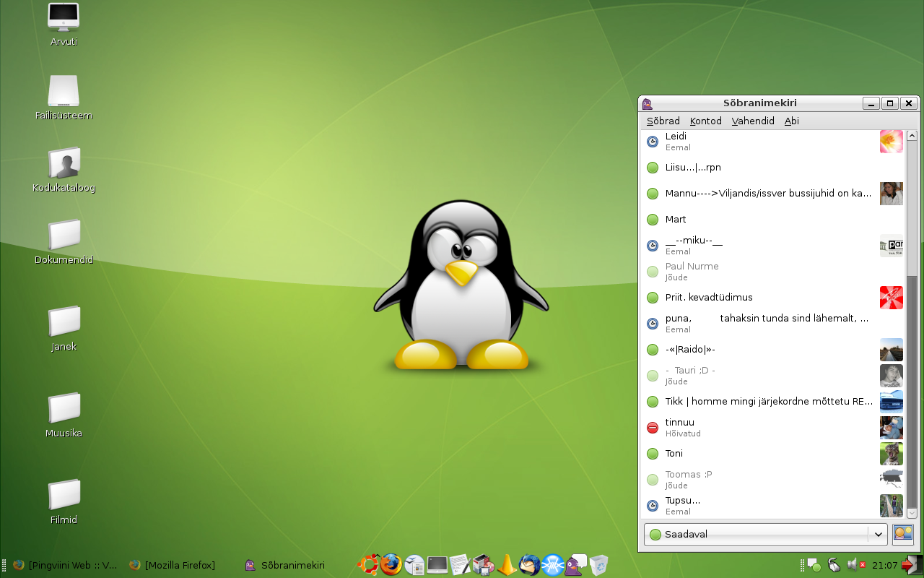Select idle buddy Toomas :P

click(772, 480)
